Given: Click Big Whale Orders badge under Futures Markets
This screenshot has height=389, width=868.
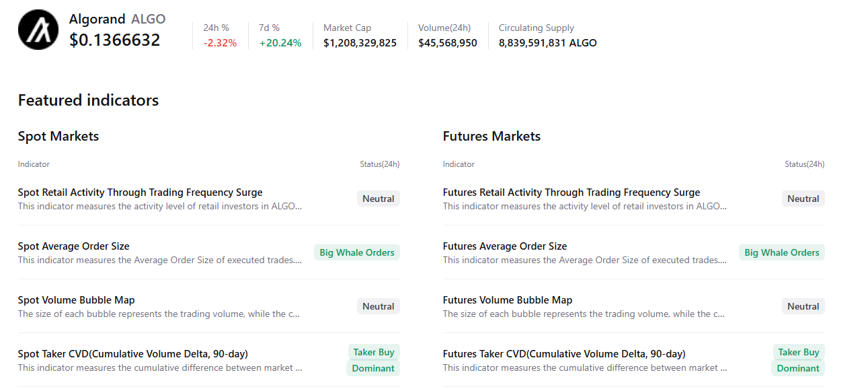Looking at the screenshot, I should coord(781,252).
